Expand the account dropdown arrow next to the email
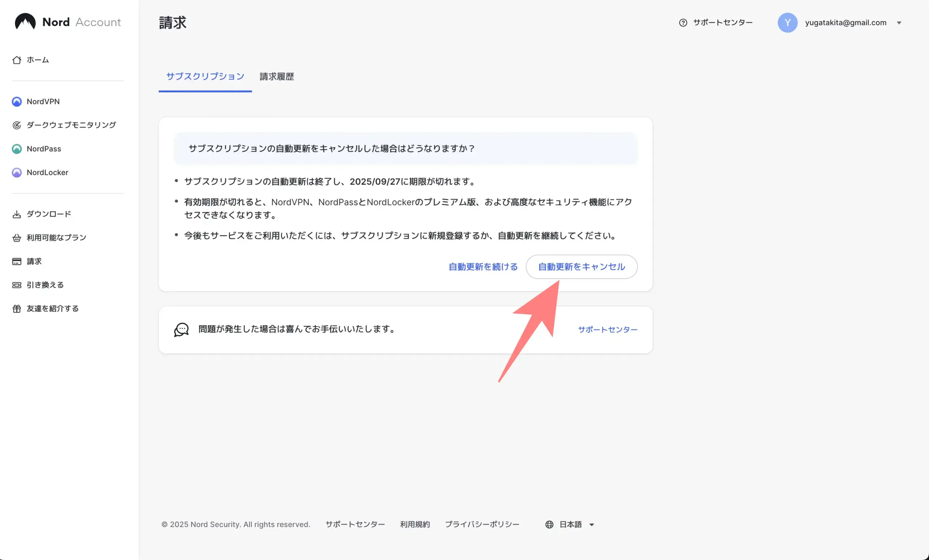The height and width of the screenshot is (560, 929). [899, 23]
